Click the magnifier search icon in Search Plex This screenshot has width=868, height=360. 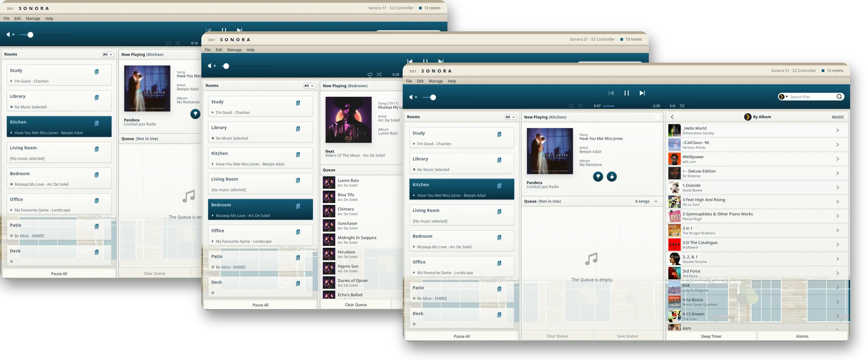coord(839,97)
